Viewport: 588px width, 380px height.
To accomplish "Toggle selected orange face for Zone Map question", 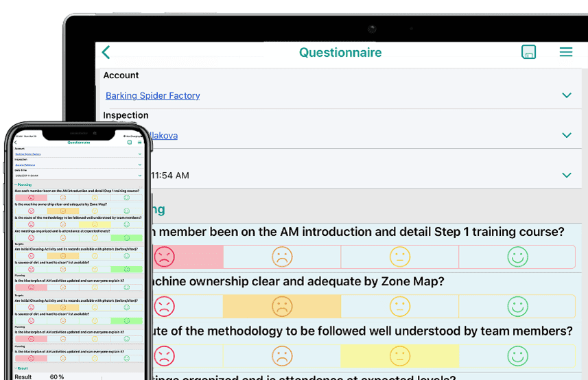I will point(282,306).
